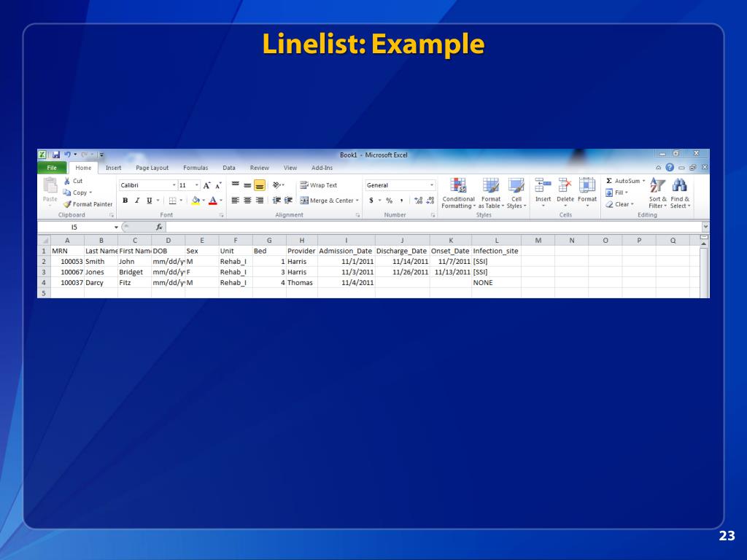Click the Undo arrow icon
Viewport: 747px width, 560px height.
(68, 155)
